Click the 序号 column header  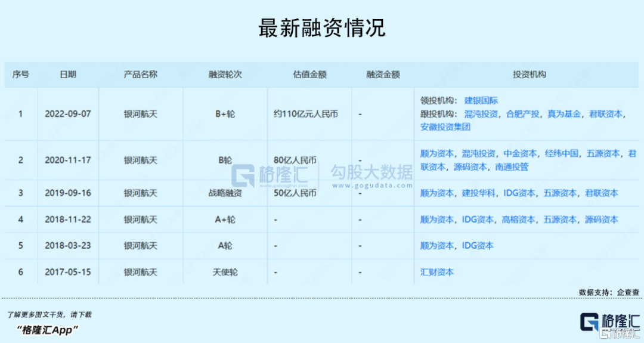(20, 75)
